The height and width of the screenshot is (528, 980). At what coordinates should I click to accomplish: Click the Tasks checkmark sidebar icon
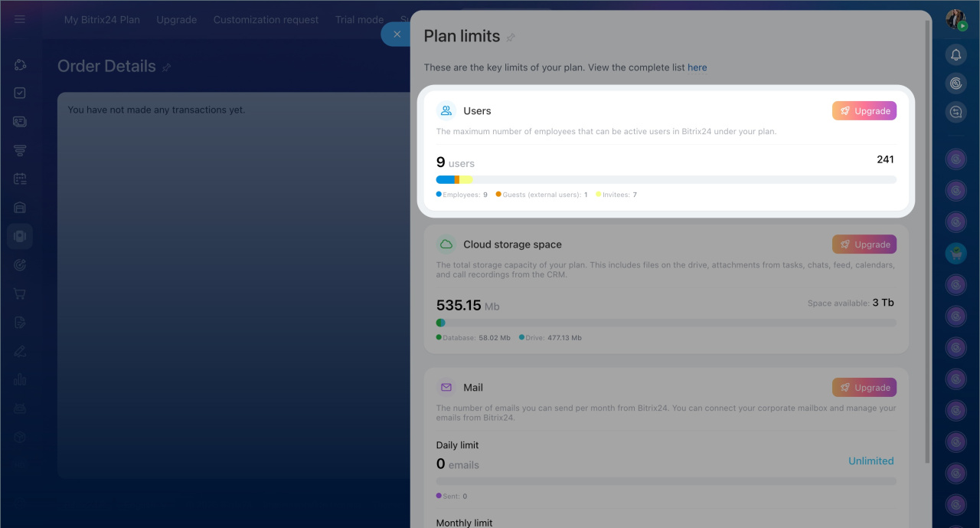[20, 93]
